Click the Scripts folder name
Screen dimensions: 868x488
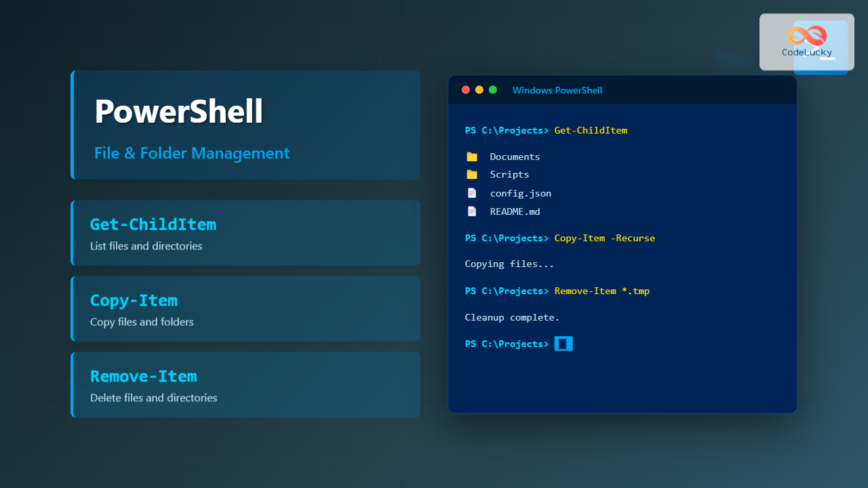pos(509,175)
